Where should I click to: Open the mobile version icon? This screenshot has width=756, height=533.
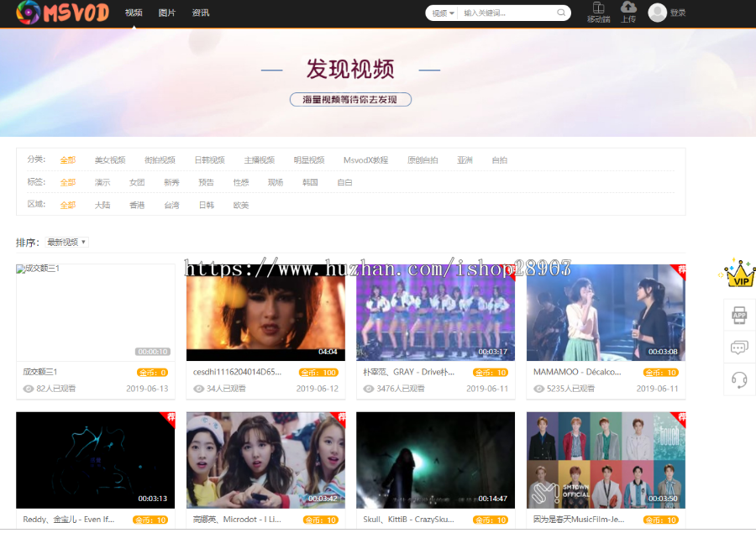[x=598, y=8]
